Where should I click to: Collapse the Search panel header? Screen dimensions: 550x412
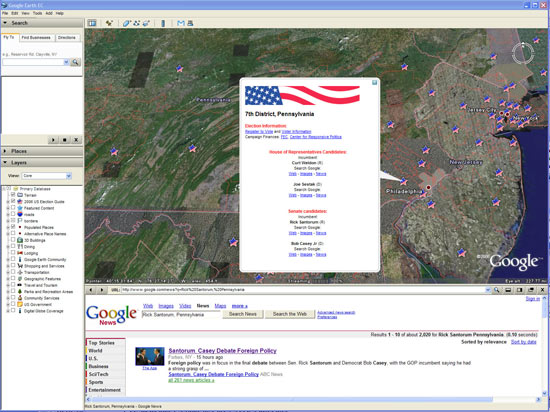(x=42, y=23)
